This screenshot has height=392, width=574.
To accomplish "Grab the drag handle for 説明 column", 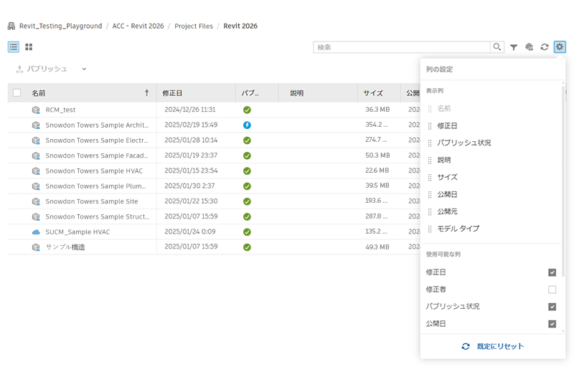I will (x=430, y=160).
